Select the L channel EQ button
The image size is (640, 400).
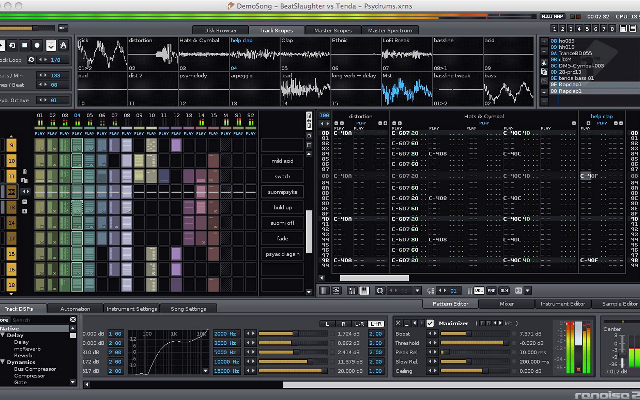(327, 324)
